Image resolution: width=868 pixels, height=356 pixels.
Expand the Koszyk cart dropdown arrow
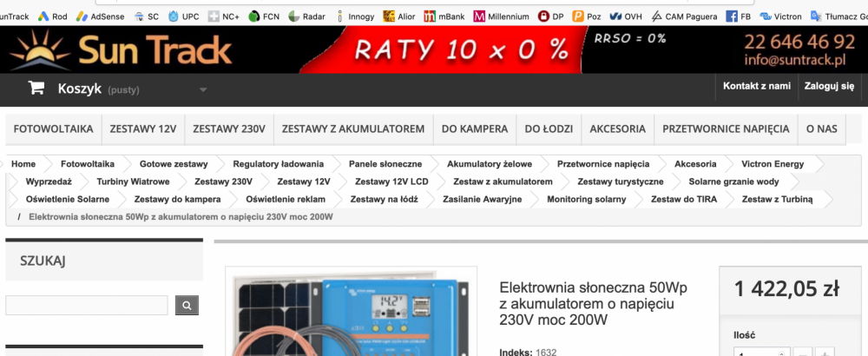point(203,89)
